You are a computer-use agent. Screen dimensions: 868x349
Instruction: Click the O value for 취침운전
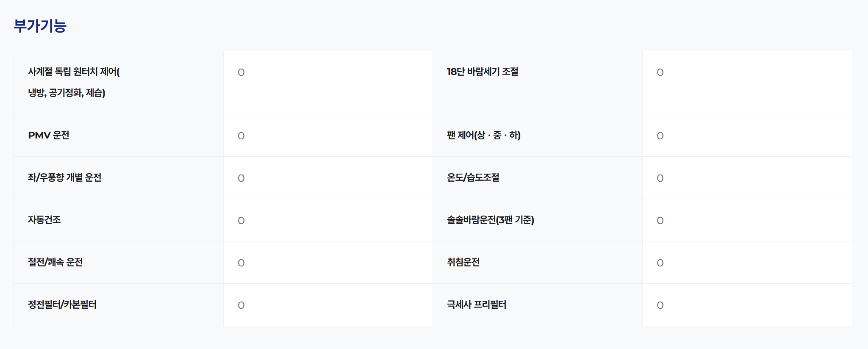pos(660,263)
